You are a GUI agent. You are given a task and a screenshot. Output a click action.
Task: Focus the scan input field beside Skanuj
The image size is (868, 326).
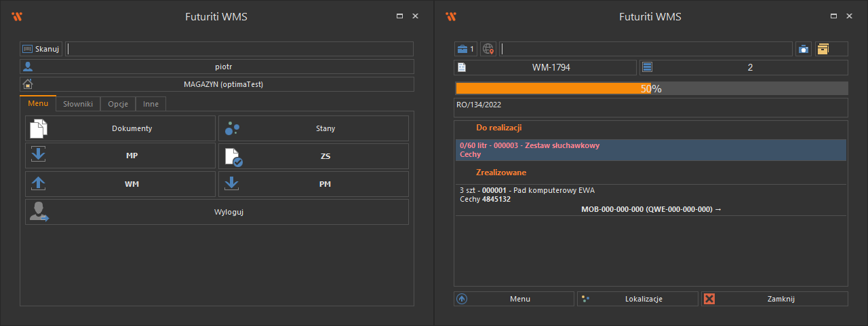click(x=239, y=49)
